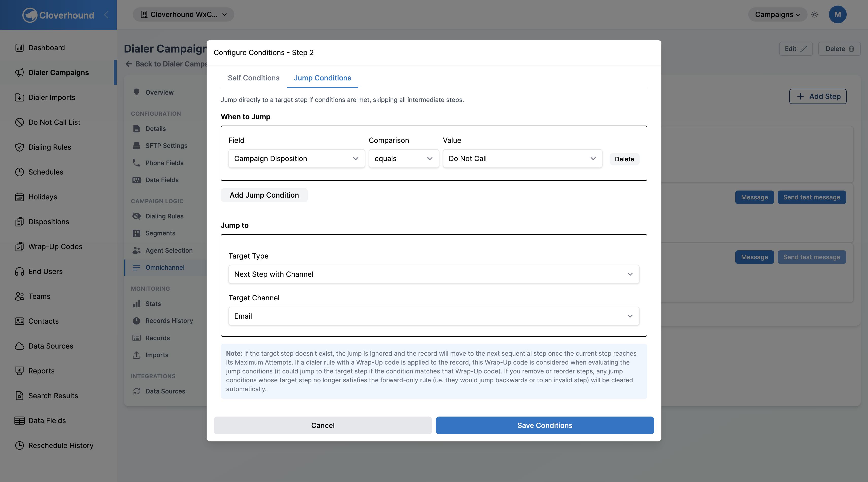Click the Reports presentation icon
Viewport: 868px width, 482px height.
(20, 371)
